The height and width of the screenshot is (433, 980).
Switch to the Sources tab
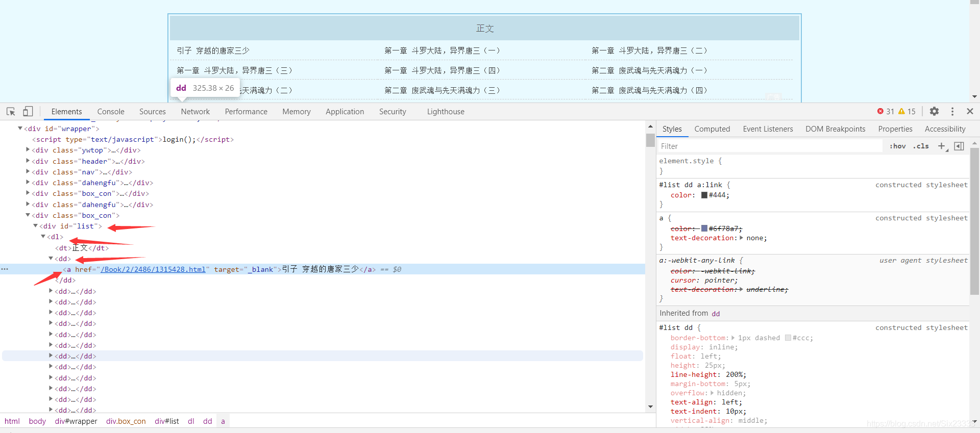(x=152, y=112)
